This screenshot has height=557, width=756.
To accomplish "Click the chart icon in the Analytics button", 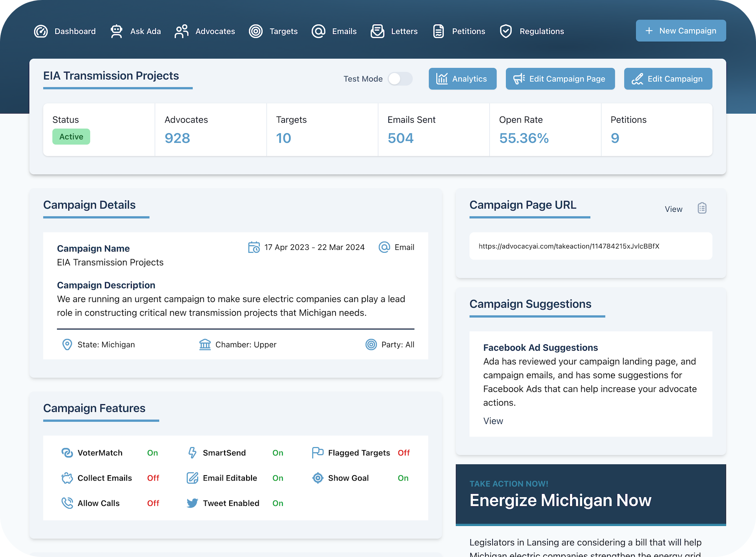I will (x=442, y=78).
